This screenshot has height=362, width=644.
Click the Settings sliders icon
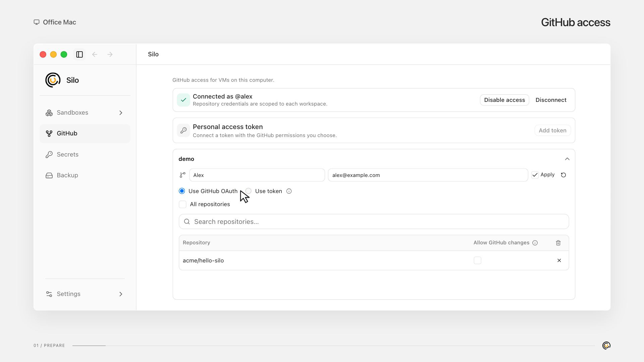[49, 294]
